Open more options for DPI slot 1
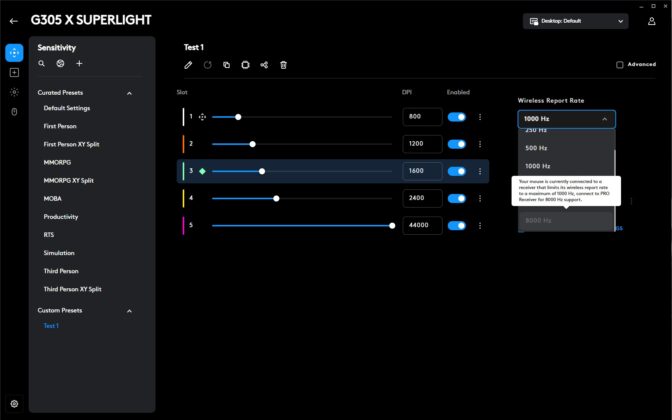This screenshot has width=672, height=420. pyautogui.click(x=480, y=117)
